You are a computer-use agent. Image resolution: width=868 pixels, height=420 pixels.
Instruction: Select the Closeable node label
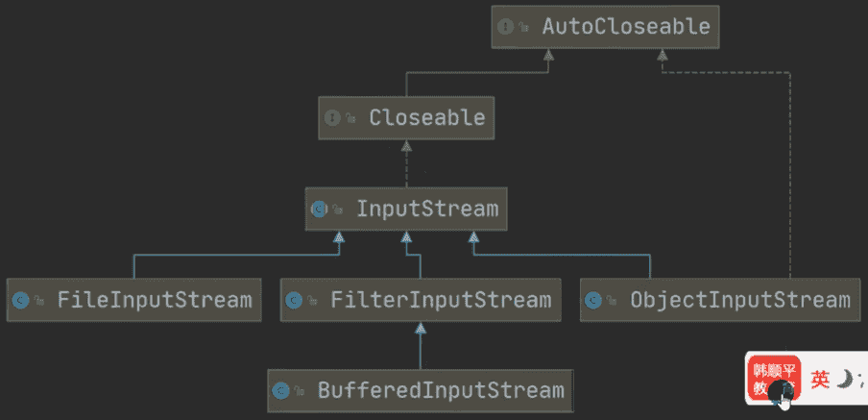coord(426,118)
